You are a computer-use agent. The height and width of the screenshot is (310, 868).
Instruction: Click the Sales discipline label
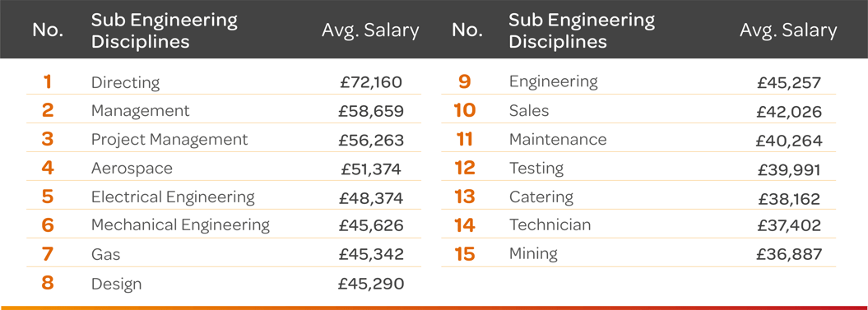(x=529, y=111)
